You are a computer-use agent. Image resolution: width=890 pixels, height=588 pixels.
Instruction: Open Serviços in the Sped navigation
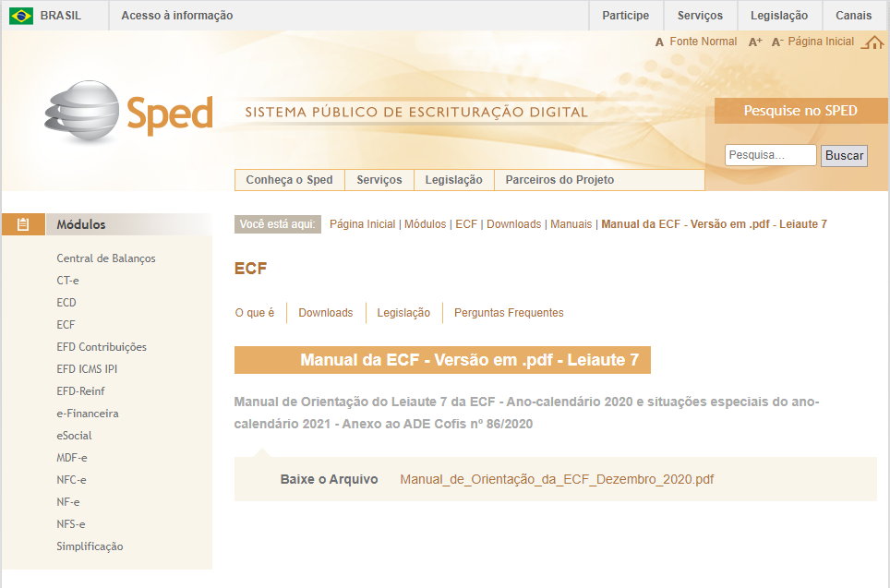tap(379, 180)
